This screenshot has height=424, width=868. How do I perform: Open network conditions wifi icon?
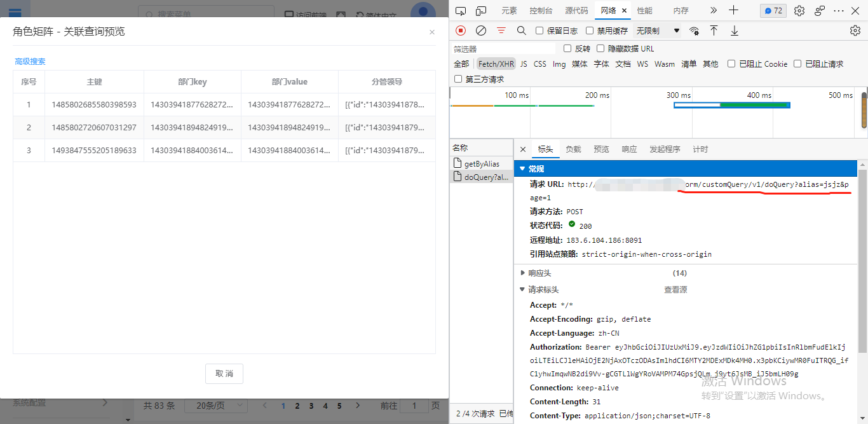pos(694,31)
